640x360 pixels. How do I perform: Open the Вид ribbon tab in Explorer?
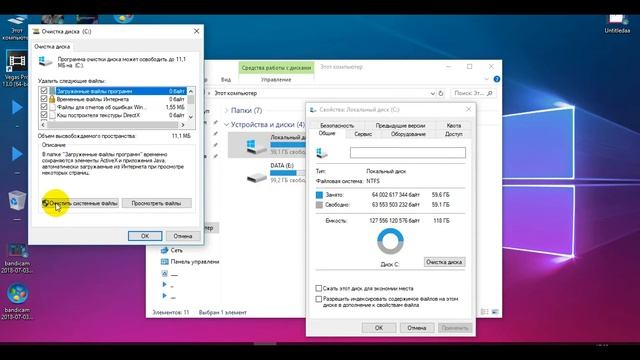[x=226, y=80]
